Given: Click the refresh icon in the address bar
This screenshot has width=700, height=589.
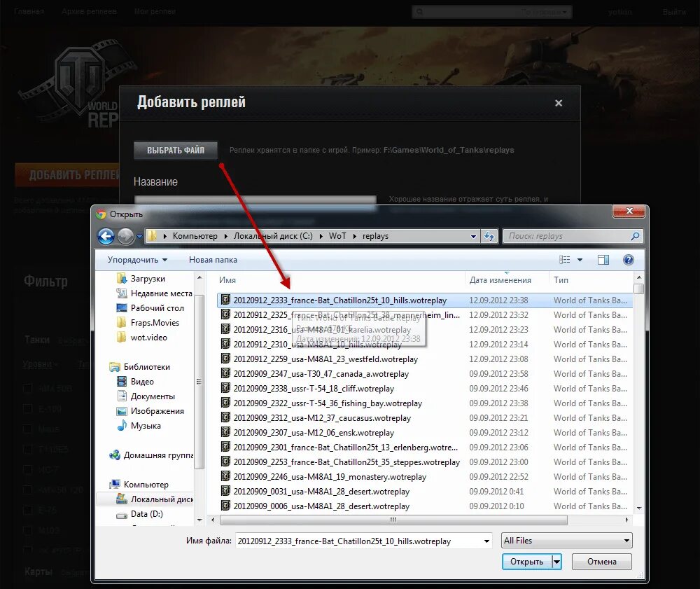Looking at the screenshot, I should (489, 236).
